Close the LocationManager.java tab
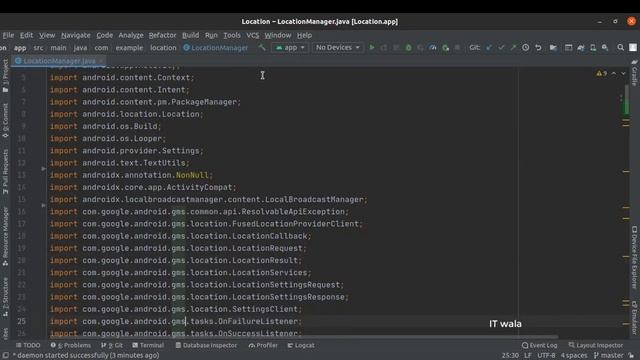 pyautogui.click(x=101, y=61)
